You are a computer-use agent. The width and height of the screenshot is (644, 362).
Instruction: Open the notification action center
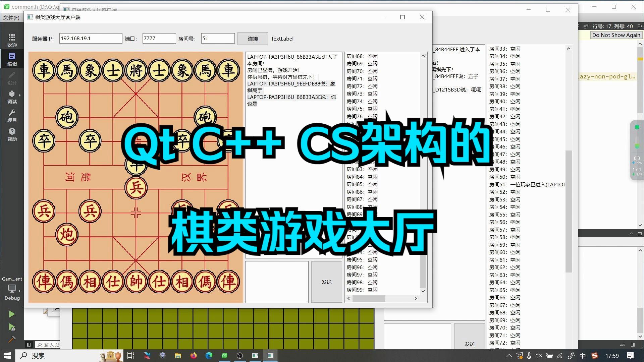[x=630, y=356]
